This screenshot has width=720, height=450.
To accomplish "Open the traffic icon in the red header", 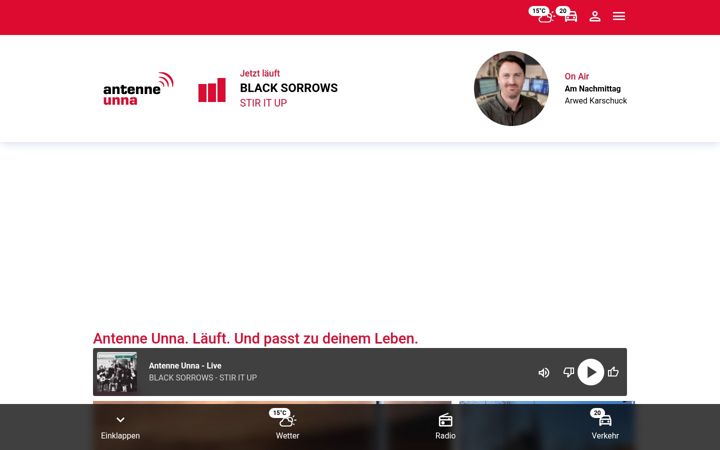I will (x=568, y=15).
